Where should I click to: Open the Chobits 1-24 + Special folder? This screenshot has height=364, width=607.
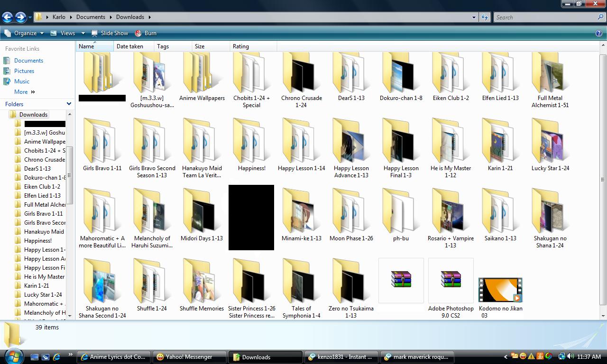point(251,80)
